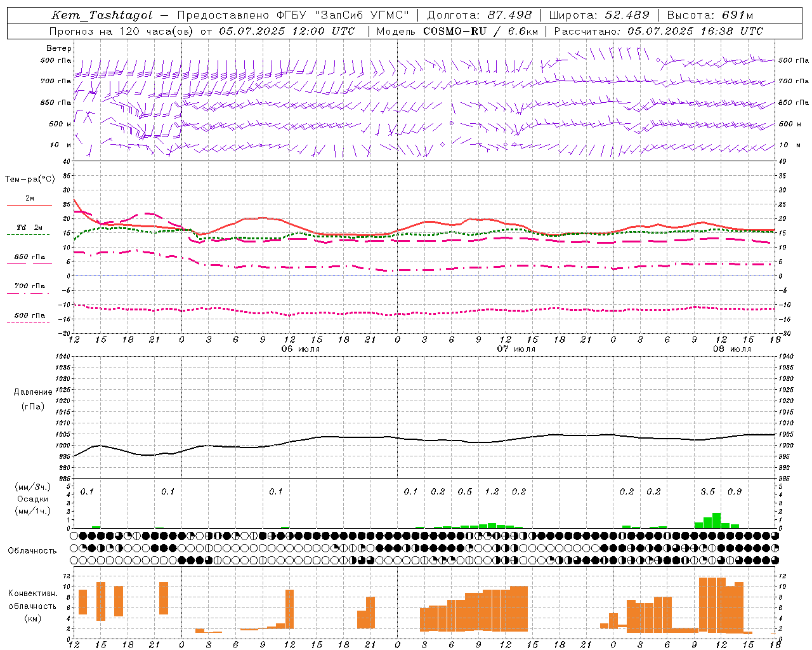
Task: Click the ФГБУ "ЗапСиб УГМС" provider name
Action: [343, 15]
